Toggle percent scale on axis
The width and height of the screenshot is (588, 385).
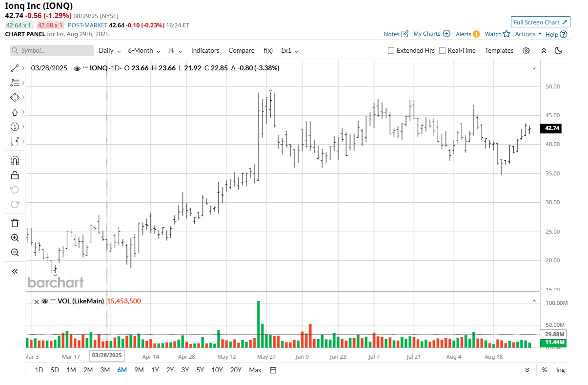(x=545, y=370)
